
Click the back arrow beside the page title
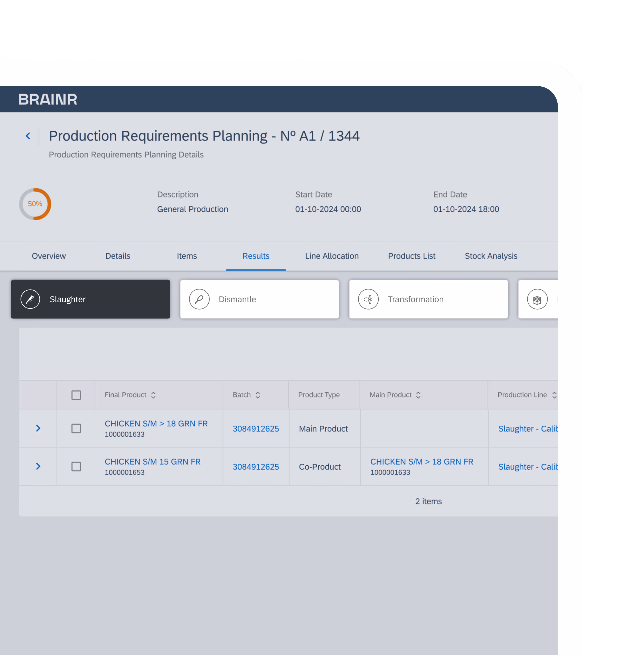[28, 136]
